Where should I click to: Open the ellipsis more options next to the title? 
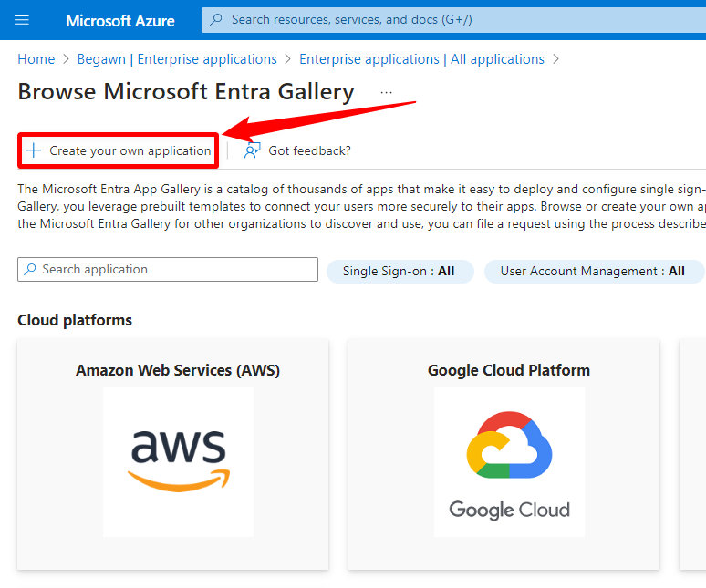pyautogui.click(x=387, y=92)
